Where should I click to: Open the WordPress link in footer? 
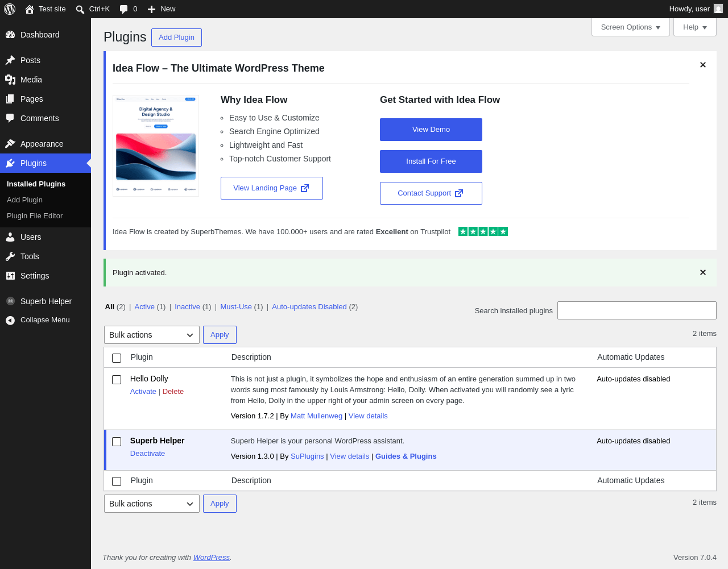[212, 558]
